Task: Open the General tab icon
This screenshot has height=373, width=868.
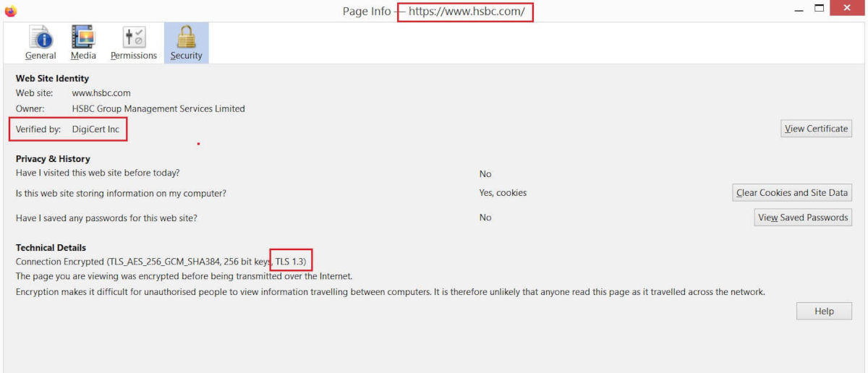Action: 41,43
